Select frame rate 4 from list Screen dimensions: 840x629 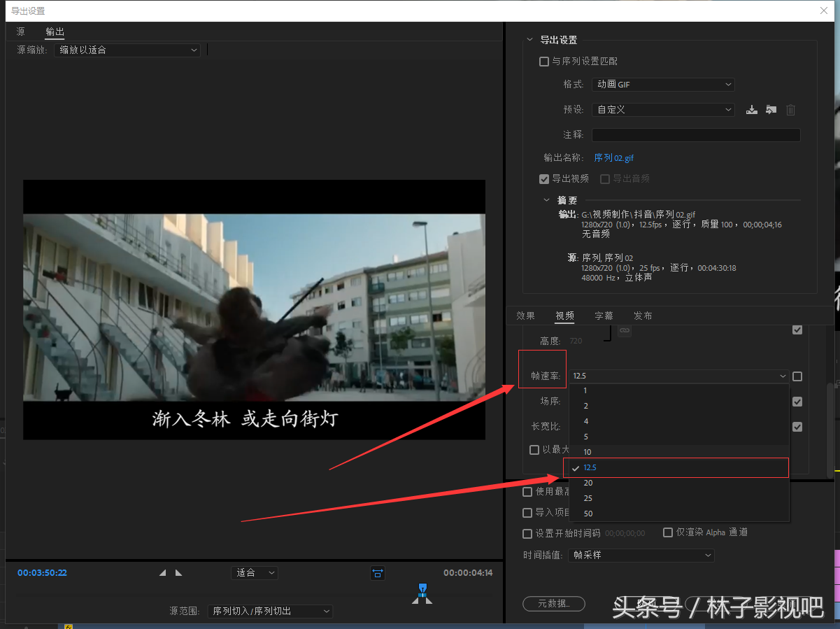click(679, 421)
